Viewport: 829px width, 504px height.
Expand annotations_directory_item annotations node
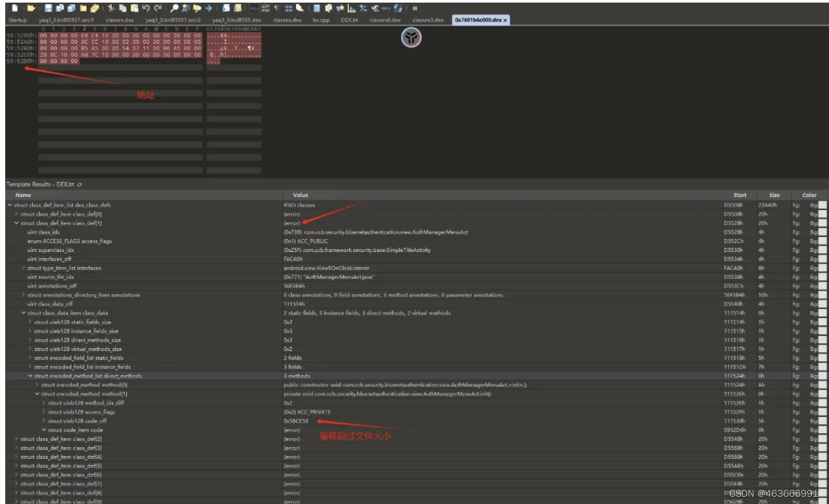click(x=23, y=295)
